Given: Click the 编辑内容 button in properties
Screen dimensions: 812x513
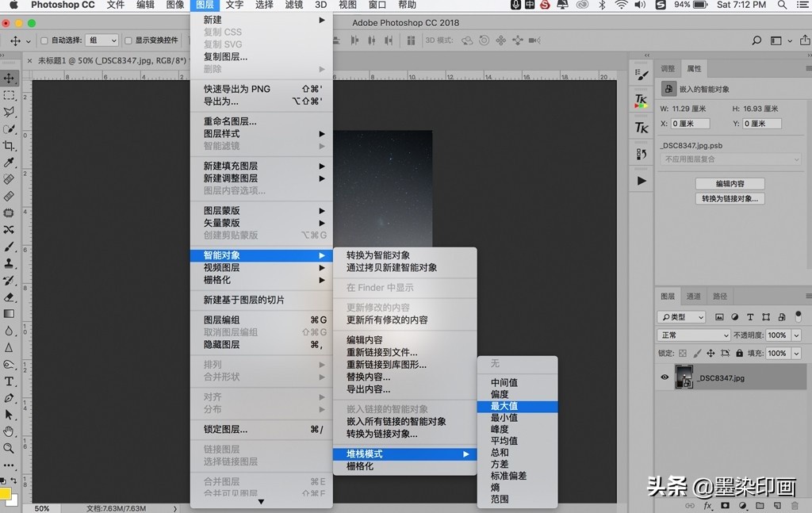Looking at the screenshot, I should (730, 184).
